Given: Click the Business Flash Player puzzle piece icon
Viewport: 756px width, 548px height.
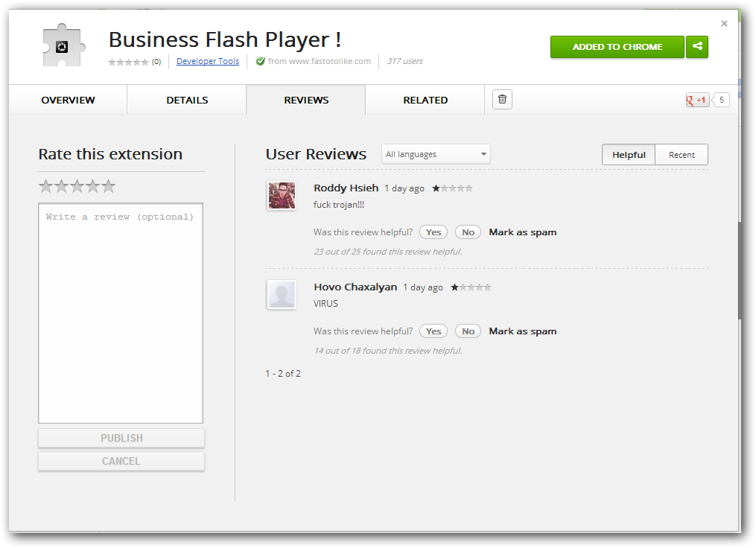Looking at the screenshot, I should pos(62,47).
